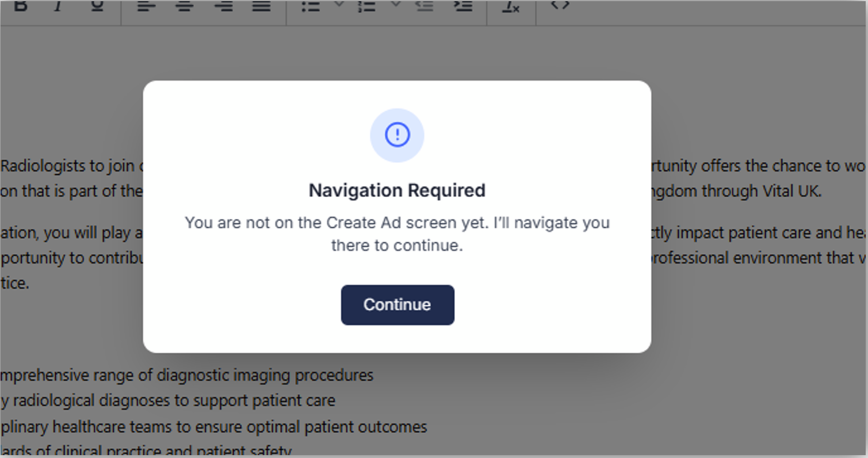Clear text formatting

(511, 6)
